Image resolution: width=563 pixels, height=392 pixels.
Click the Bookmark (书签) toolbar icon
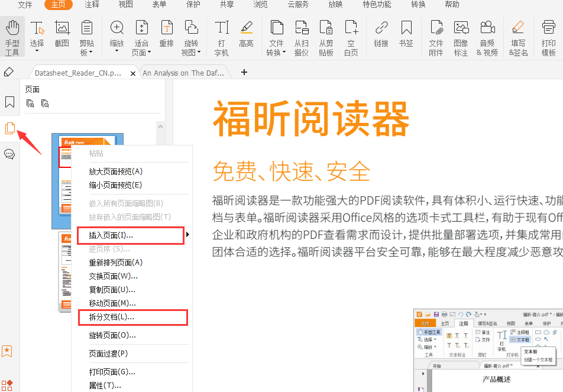click(x=406, y=34)
